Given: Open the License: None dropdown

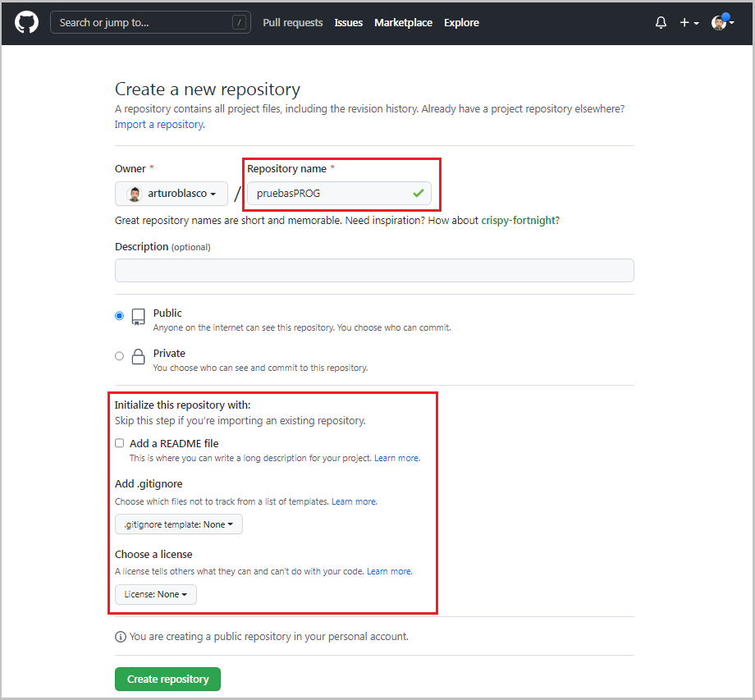Looking at the screenshot, I should pos(155,594).
